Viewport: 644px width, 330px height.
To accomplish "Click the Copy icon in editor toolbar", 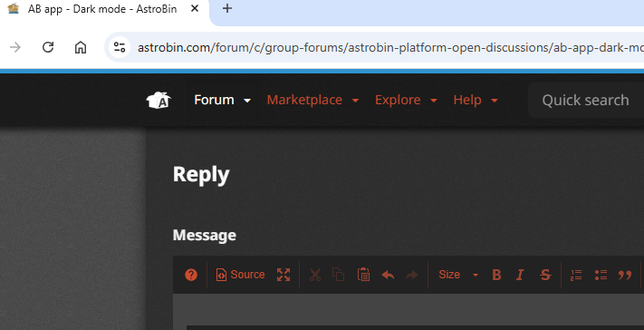I will (x=339, y=275).
